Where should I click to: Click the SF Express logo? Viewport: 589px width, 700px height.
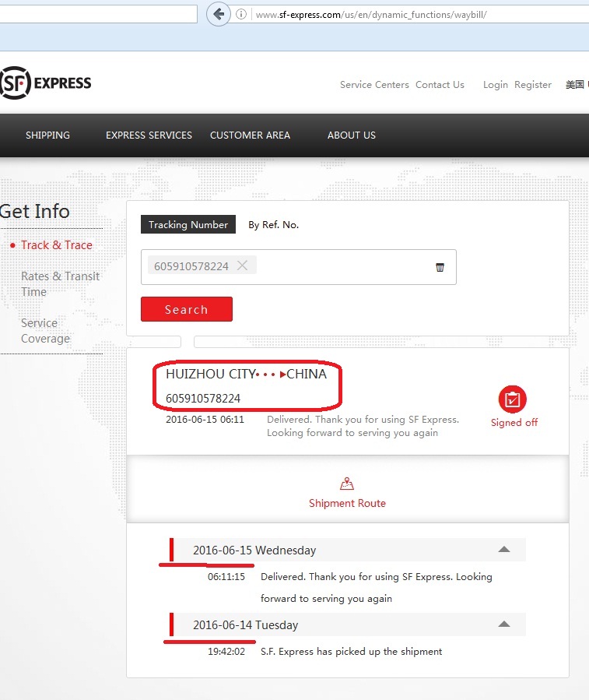(x=45, y=83)
